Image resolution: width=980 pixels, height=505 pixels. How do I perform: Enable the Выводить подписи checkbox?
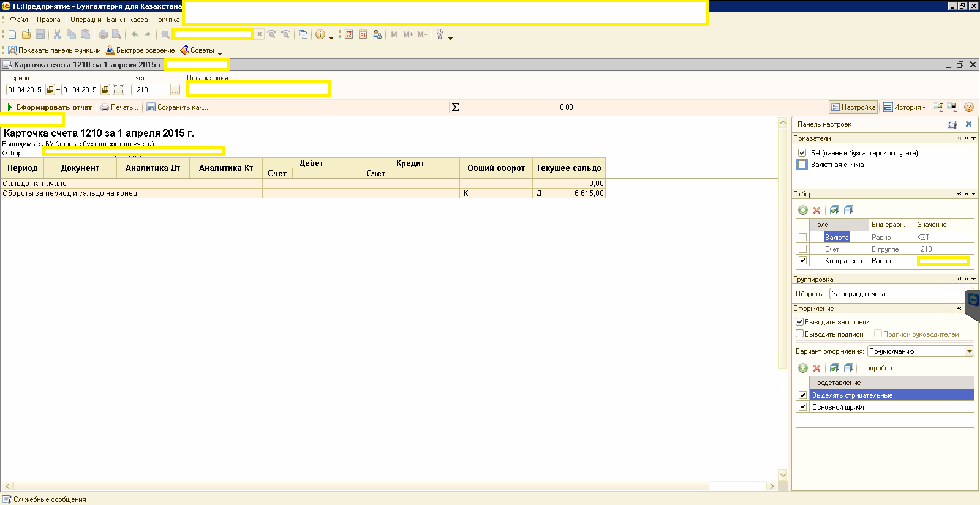[x=799, y=334]
